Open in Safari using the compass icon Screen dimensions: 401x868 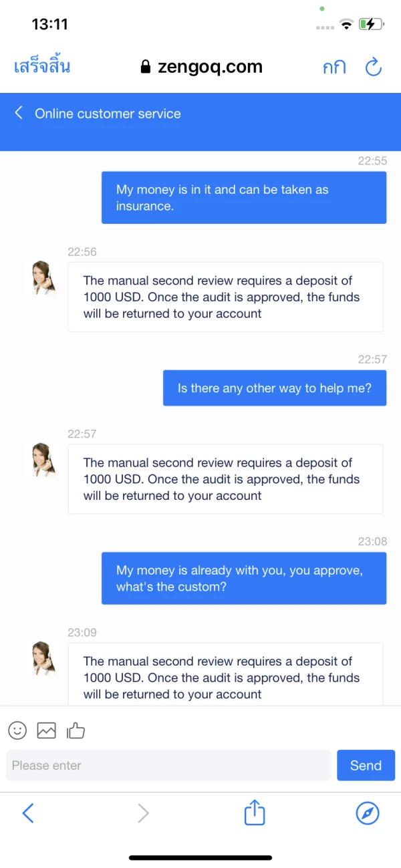click(368, 813)
